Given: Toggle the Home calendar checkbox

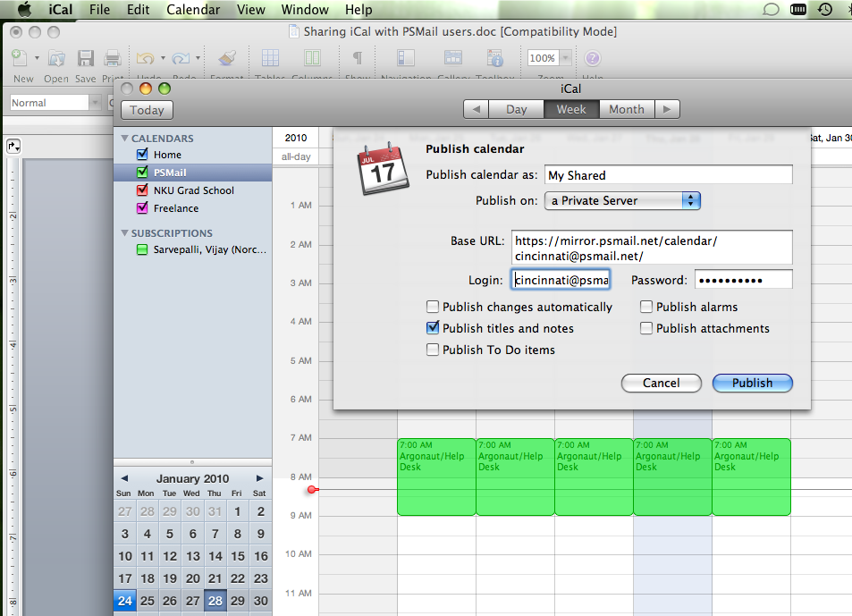Looking at the screenshot, I should [x=142, y=155].
